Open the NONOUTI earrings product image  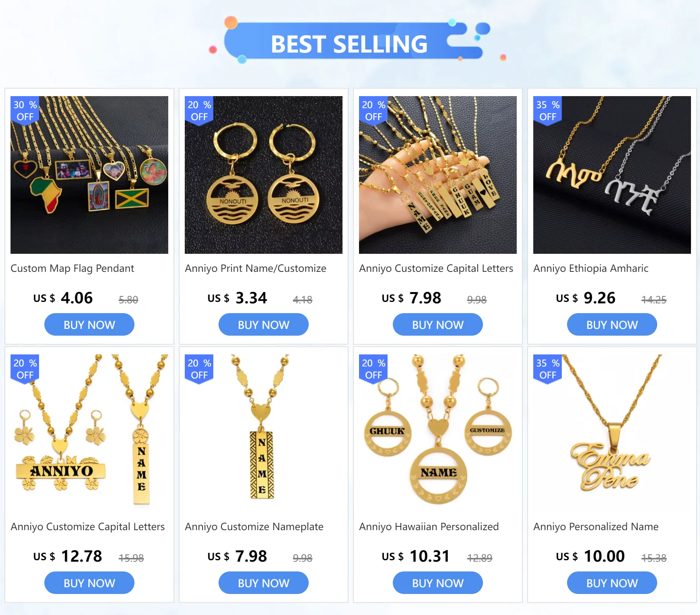[264, 175]
